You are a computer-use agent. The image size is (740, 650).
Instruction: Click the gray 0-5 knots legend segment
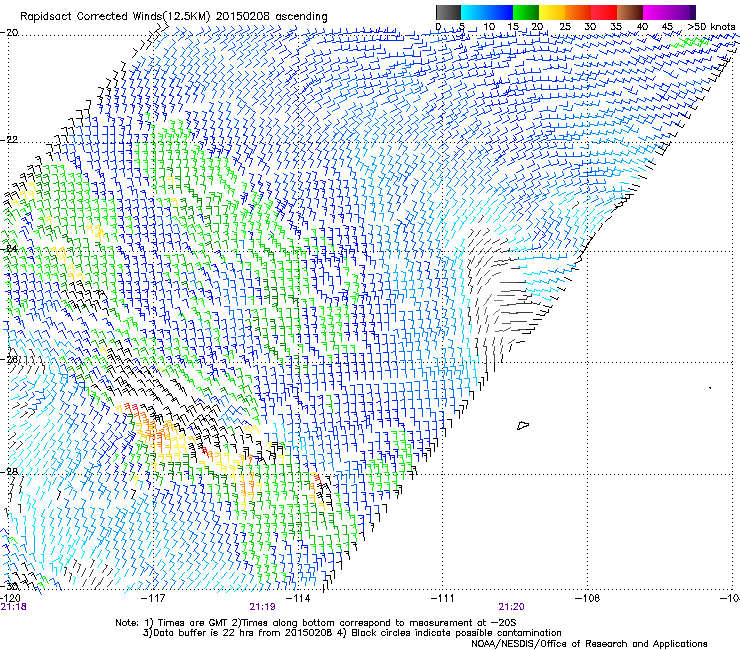(448, 12)
